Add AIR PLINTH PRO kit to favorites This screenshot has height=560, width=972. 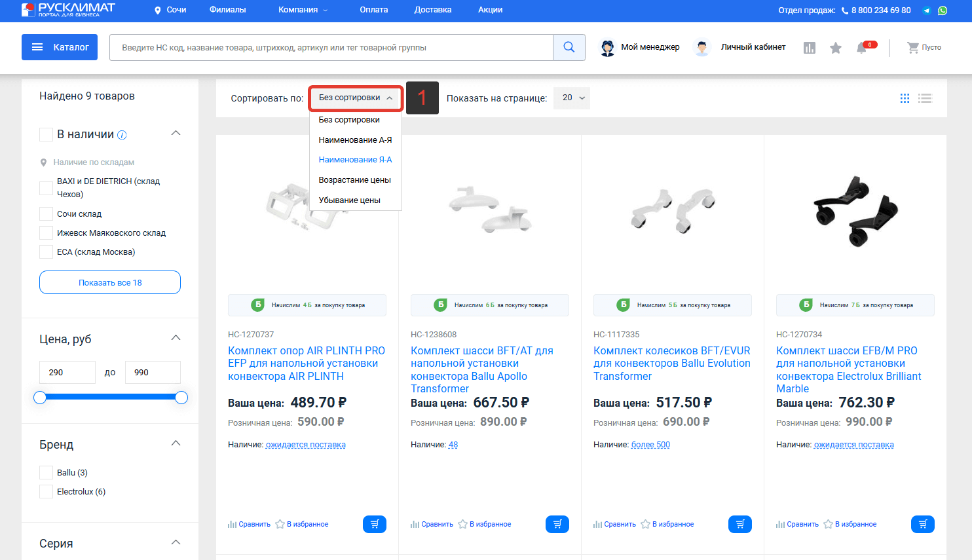(302, 524)
